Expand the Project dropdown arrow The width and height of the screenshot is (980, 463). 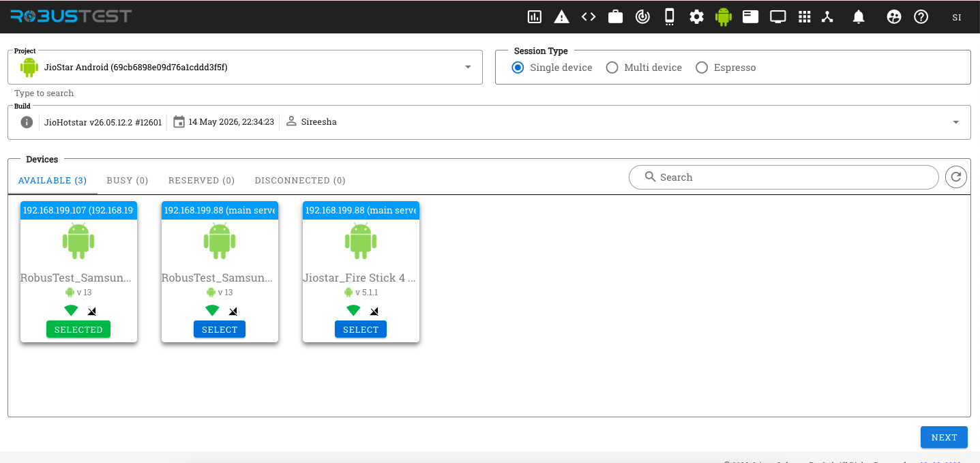468,67
